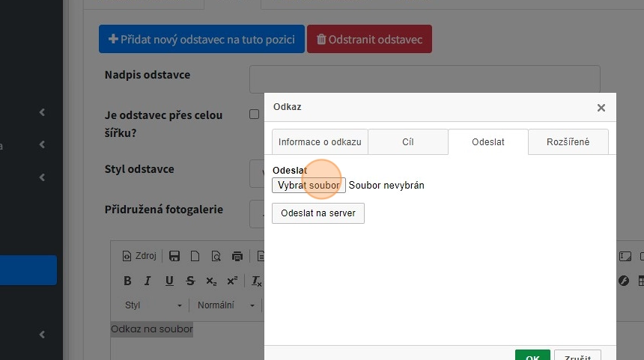Click Vybrat soubor button
The image size is (644, 360).
[x=309, y=185]
